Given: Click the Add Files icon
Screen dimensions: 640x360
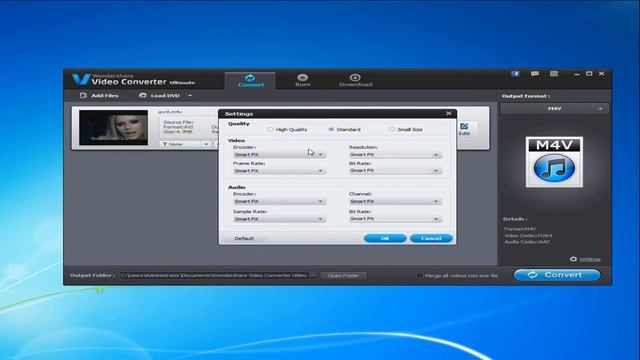Looking at the screenshot, I should [x=83, y=96].
